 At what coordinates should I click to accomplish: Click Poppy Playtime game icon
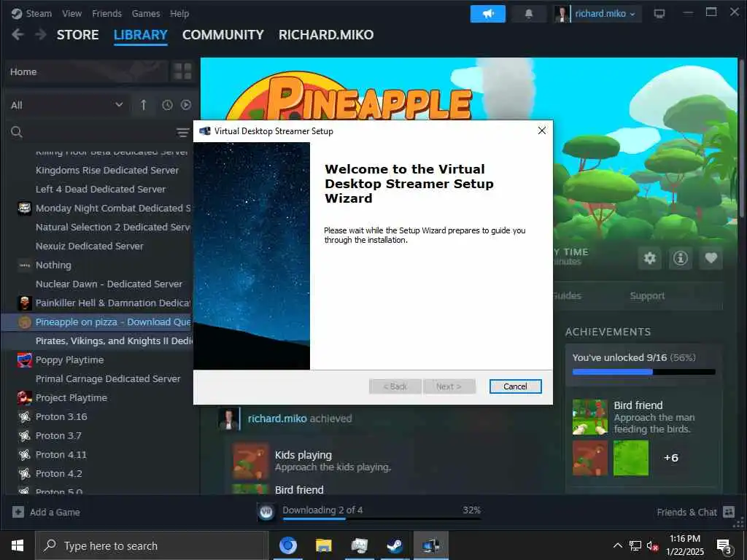[x=24, y=359]
